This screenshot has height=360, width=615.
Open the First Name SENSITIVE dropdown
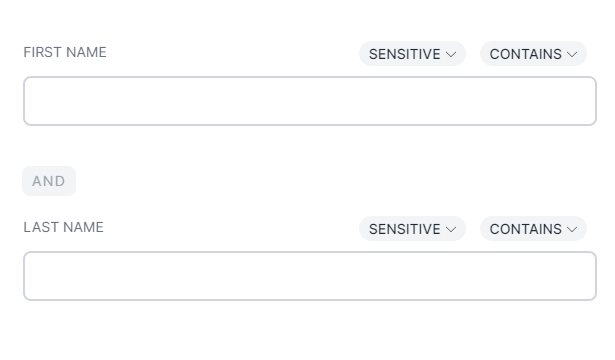point(412,54)
